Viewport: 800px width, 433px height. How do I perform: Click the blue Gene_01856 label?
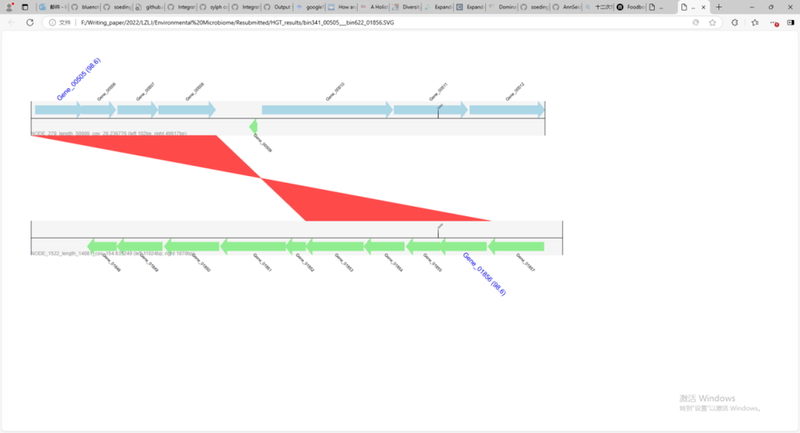(x=485, y=274)
